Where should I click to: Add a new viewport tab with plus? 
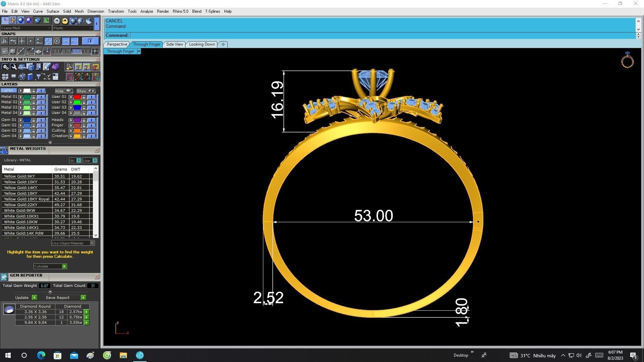pyautogui.click(x=223, y=44)
